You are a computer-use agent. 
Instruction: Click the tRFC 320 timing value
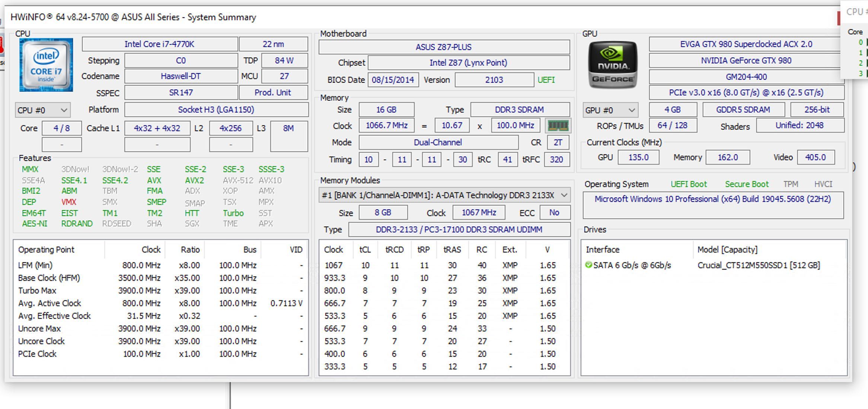(556, 159)
